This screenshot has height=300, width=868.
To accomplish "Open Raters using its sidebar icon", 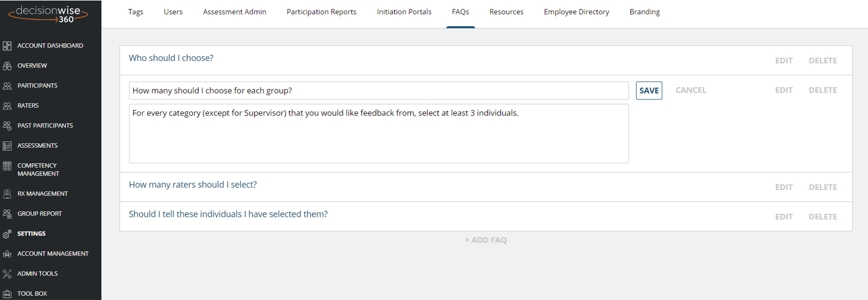I will (7, 106).
